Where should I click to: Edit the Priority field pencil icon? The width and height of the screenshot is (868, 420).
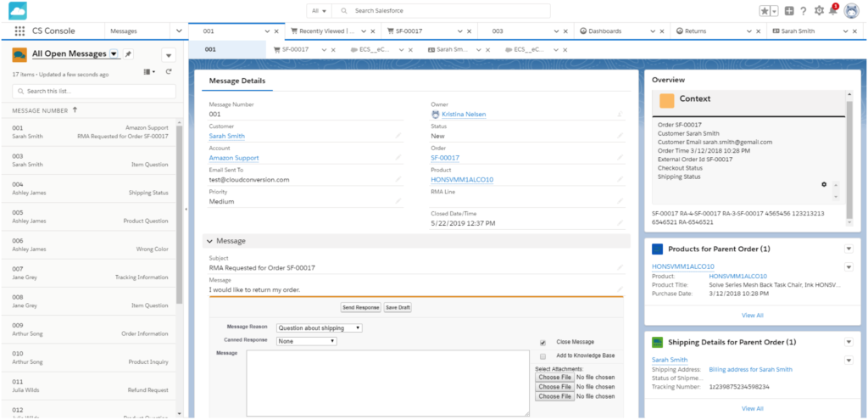pos(398,201)
